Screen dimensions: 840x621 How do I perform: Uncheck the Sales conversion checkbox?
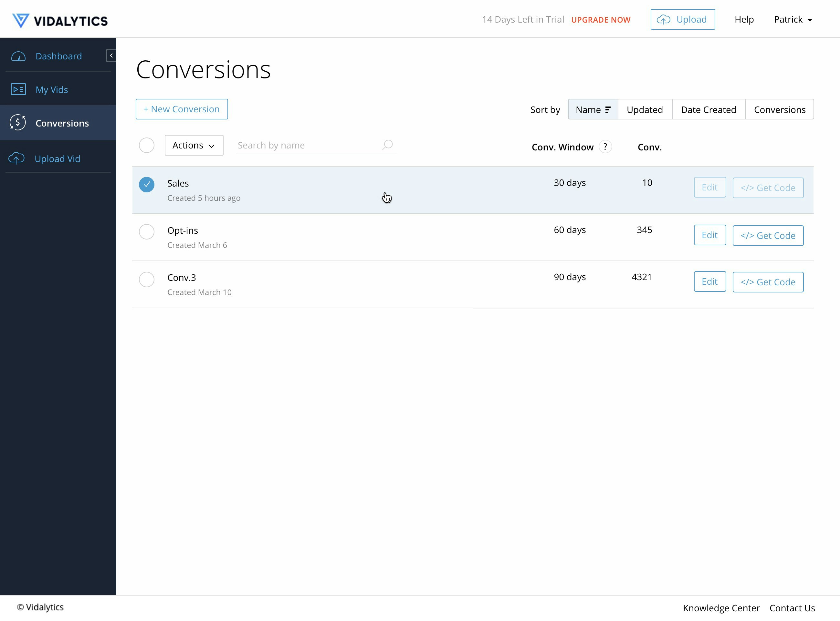(x=146, y=184)
